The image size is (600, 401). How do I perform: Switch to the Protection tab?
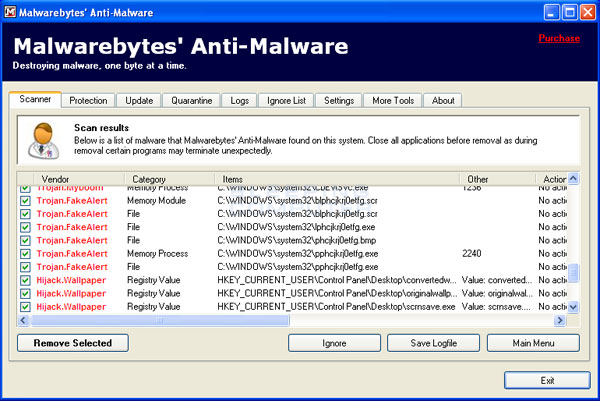point(88,101)
